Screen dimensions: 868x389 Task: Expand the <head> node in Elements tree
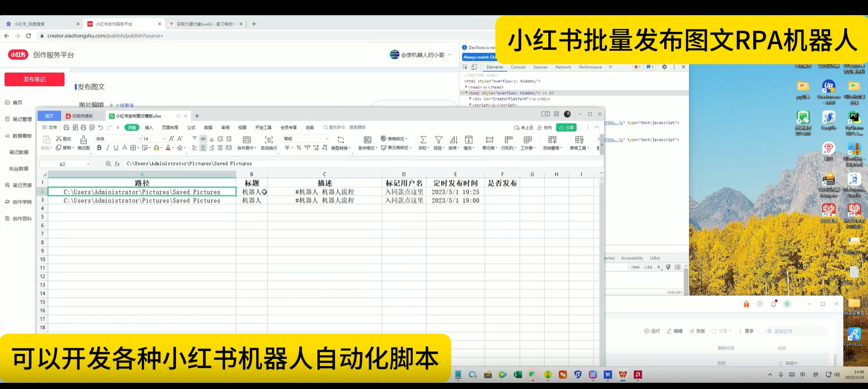click(466, 87)
